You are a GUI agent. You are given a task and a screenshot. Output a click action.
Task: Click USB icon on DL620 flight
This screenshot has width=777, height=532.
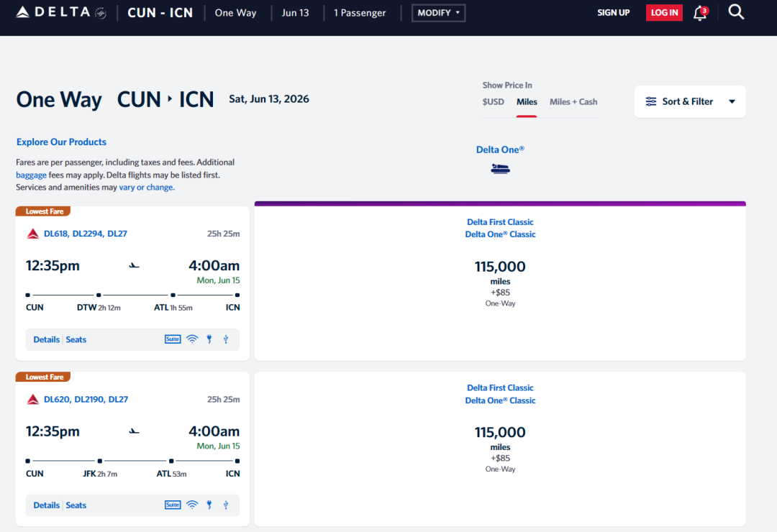(226, 505)
